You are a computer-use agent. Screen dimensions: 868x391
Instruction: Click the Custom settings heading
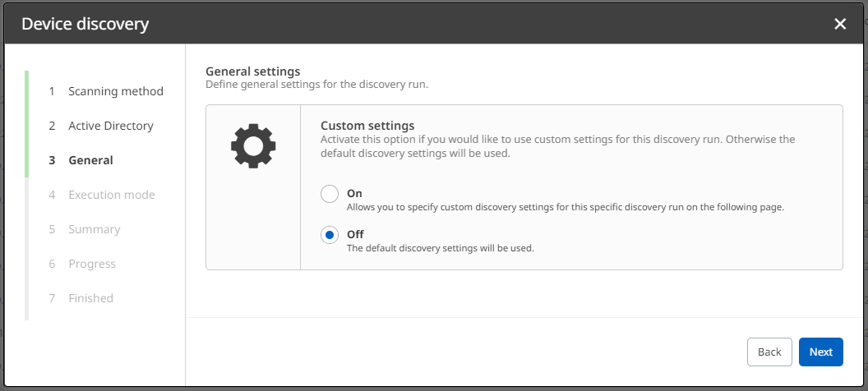coord(367,126)
